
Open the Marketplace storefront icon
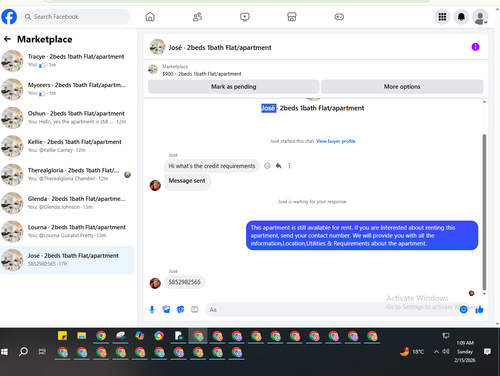pyautogui.click(x=292, y=17)
